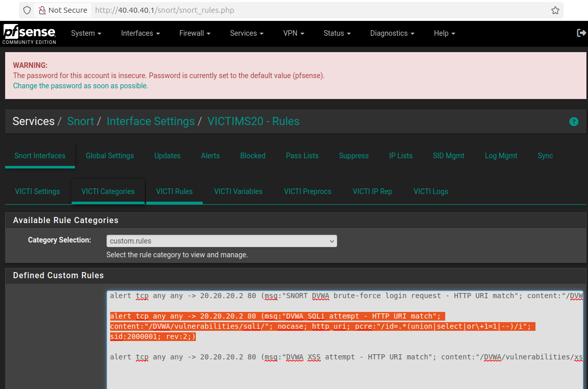Click the highlighted DVWA SQLi attempt rule line
This screenshot has height=389, width=588.
[277, 317]
